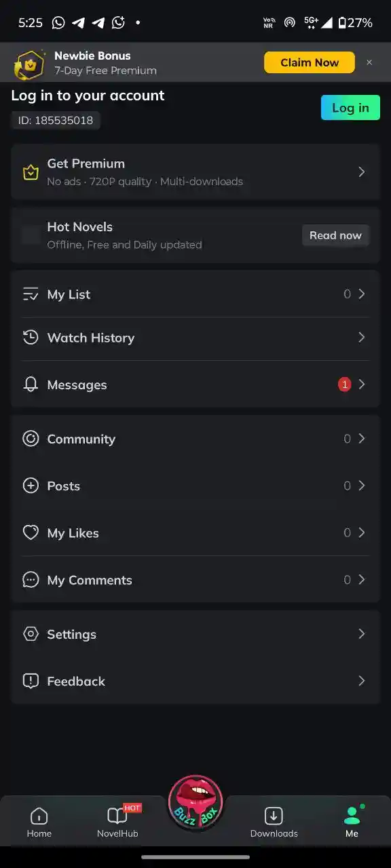The height and width of the screenshot is (868, 391).
Task: Open the Buzz Box lips logo
Action: point(195,803)
